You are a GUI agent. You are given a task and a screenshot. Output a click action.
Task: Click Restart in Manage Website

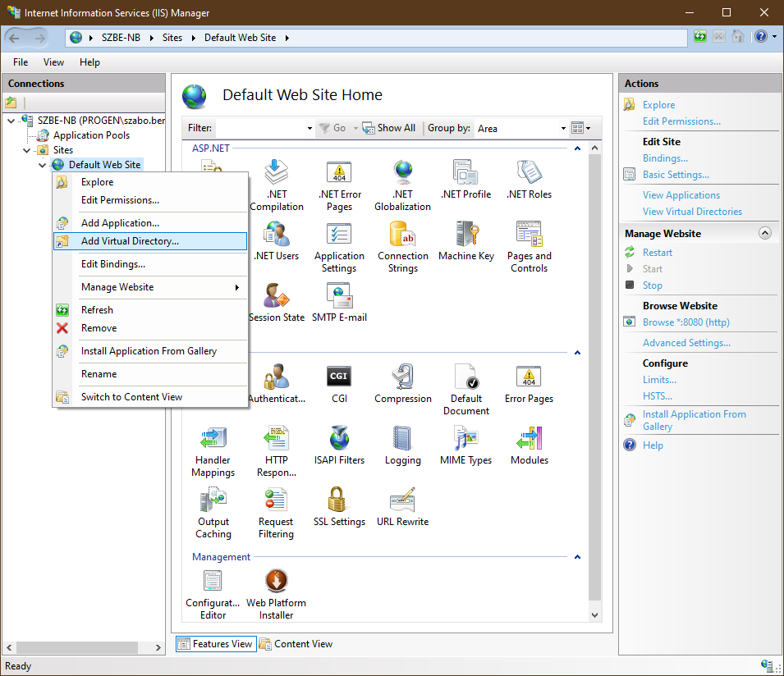(657, 253)
